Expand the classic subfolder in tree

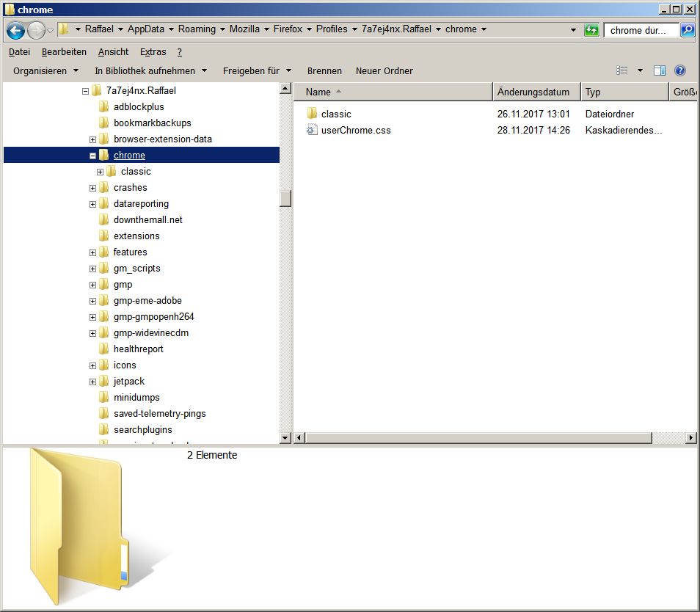tap(100, 172)
